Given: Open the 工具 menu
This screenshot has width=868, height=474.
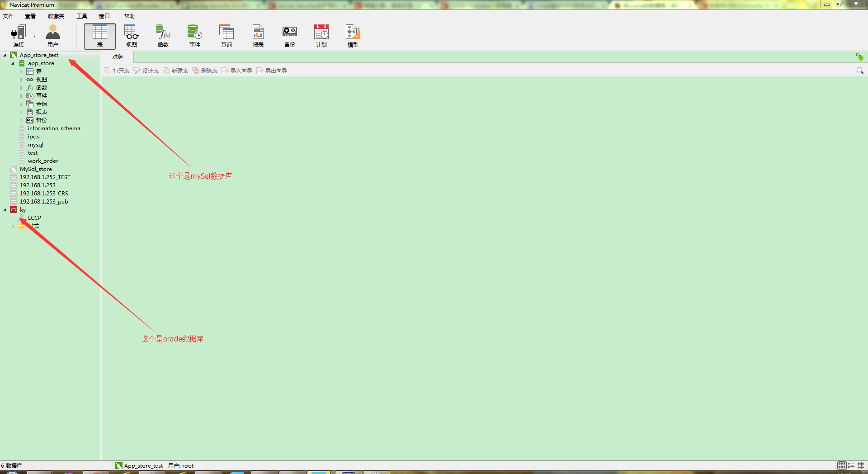Looking at the screenshot, I should coord(82,16).
